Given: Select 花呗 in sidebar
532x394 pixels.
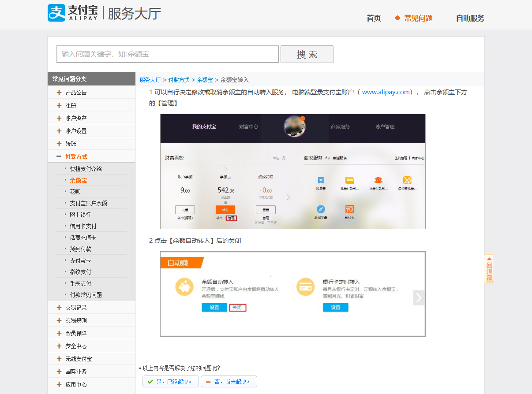Looking at the screenshot, I should (75, 192).
